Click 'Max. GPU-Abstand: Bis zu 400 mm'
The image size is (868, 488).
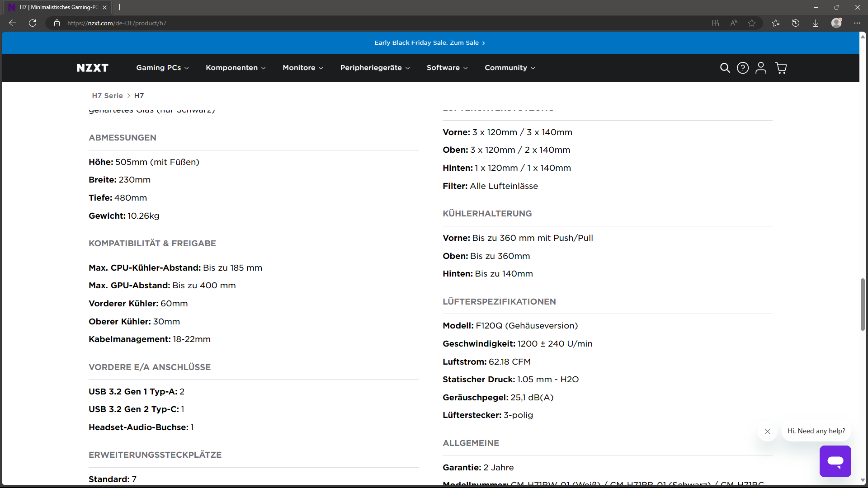162,286
